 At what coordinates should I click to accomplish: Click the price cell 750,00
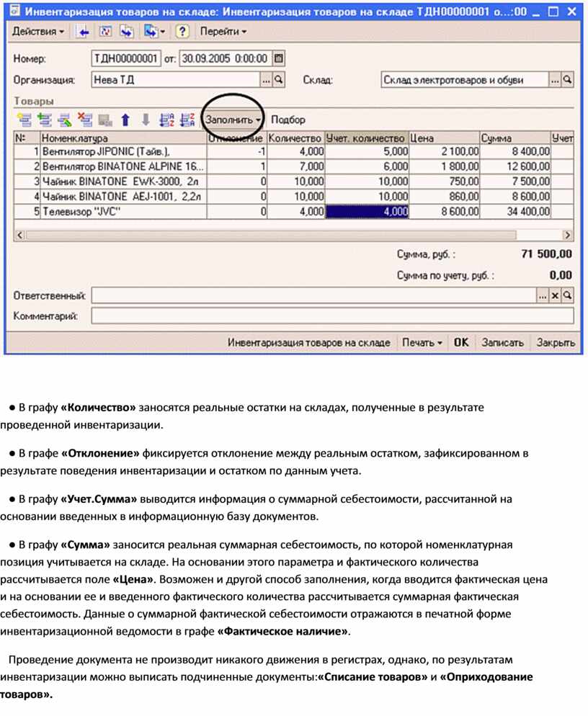444,182
